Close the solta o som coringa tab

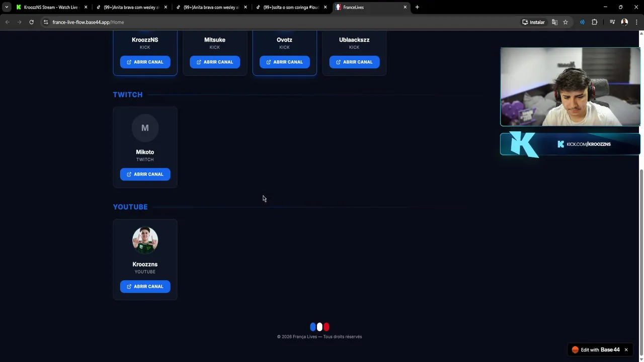tap(325, 7)
